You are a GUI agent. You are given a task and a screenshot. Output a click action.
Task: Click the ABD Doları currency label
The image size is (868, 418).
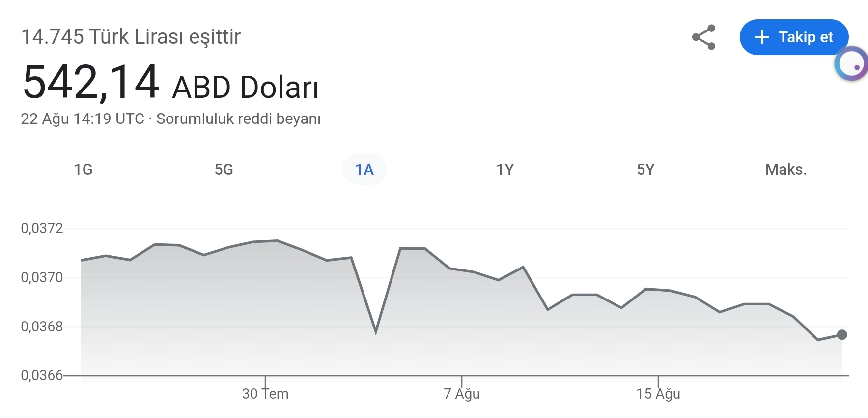click(x=245, y=88)
